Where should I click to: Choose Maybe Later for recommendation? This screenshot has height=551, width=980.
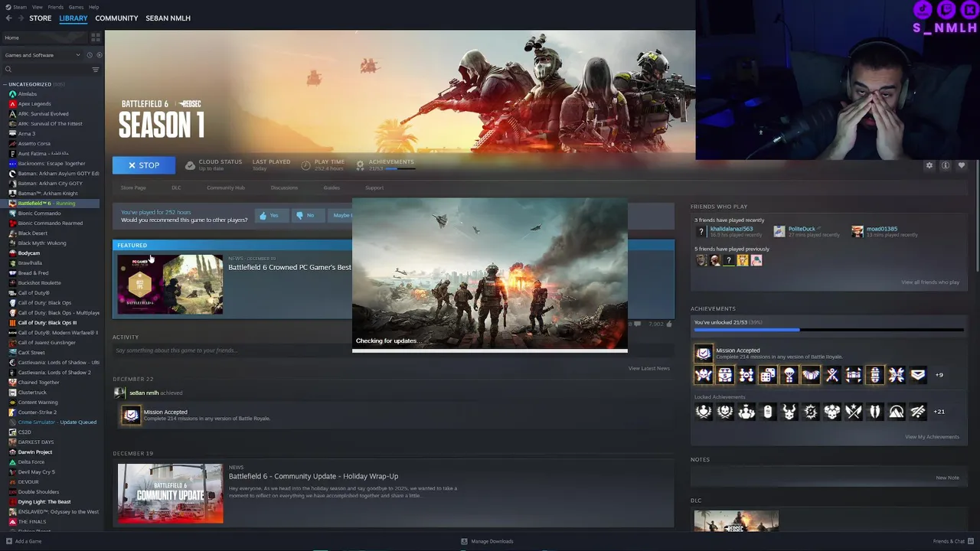(x=341, y=216)
